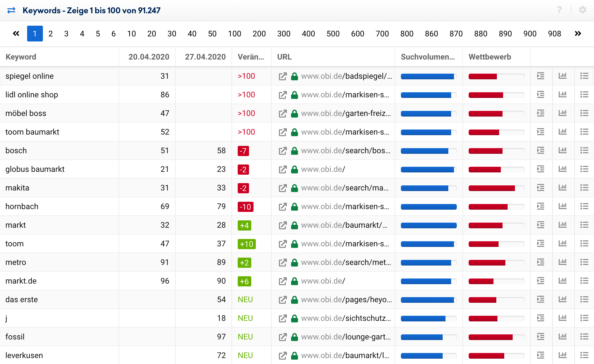Jump back with the double left chevron
The width and height of the screenshot is (594, 364).
[x=16, y=34]
